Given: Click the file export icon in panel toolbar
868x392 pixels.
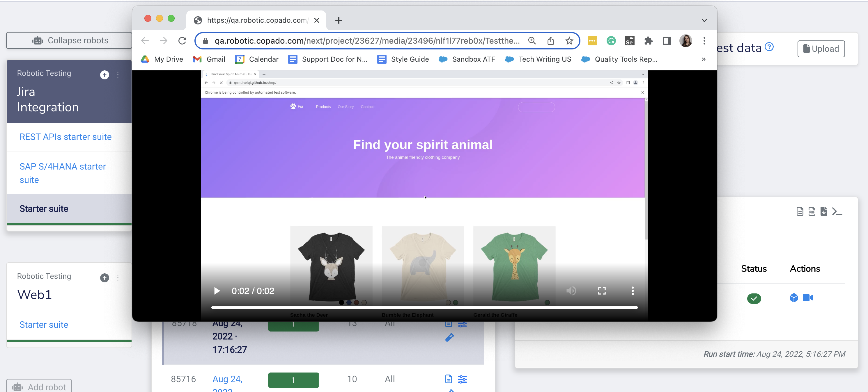Looking at the screenshot, I should point(823,211).
